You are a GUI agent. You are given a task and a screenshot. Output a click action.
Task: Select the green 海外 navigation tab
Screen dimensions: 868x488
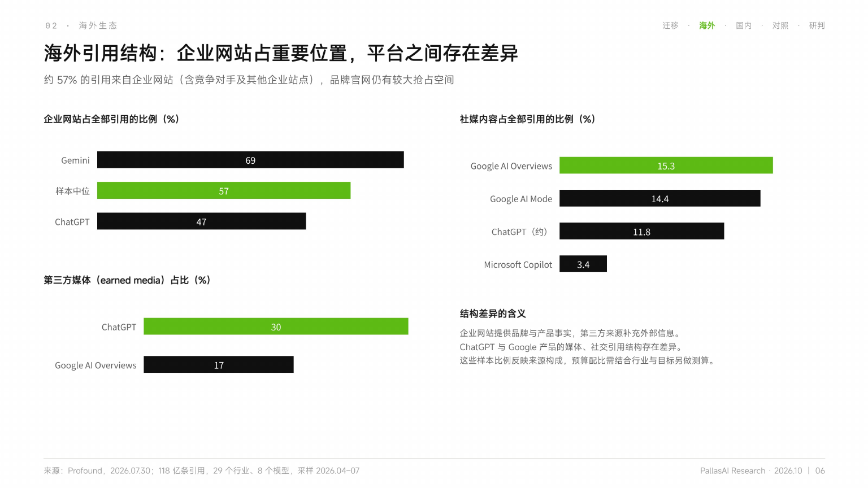click(x=707, y=25)
